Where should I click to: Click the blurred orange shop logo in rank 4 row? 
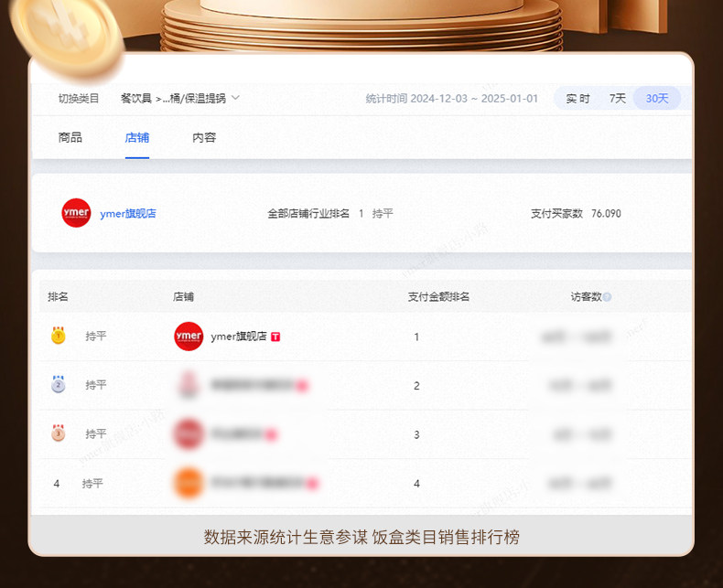tap(189, 483)
